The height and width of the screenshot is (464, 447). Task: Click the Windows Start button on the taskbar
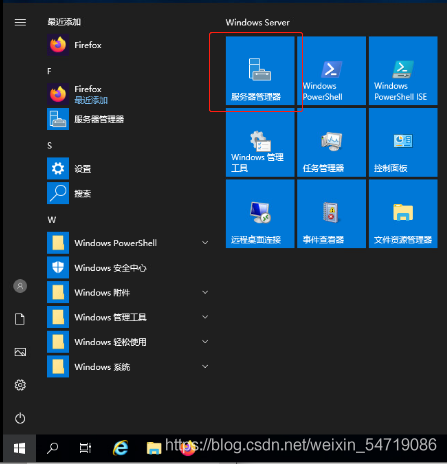coord(19,448)
